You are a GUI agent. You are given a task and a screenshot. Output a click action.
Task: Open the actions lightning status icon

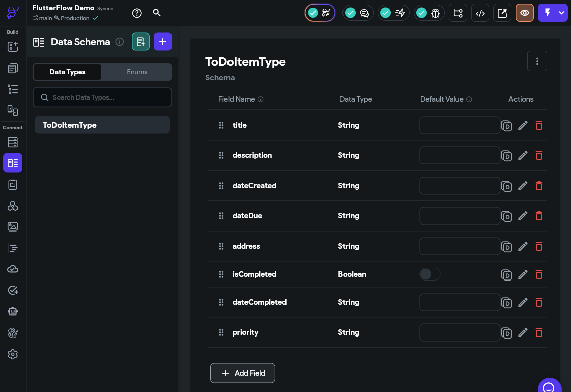point(393,13)
